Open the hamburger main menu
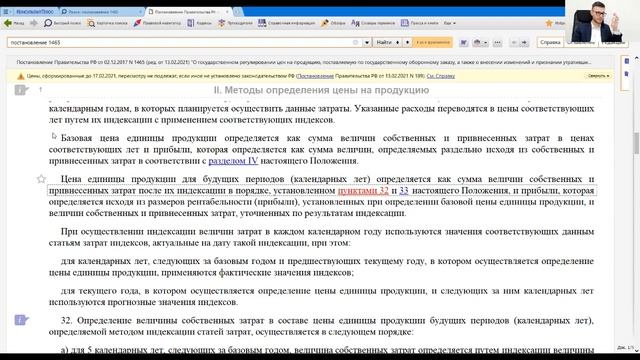 [x=6, y=12]
